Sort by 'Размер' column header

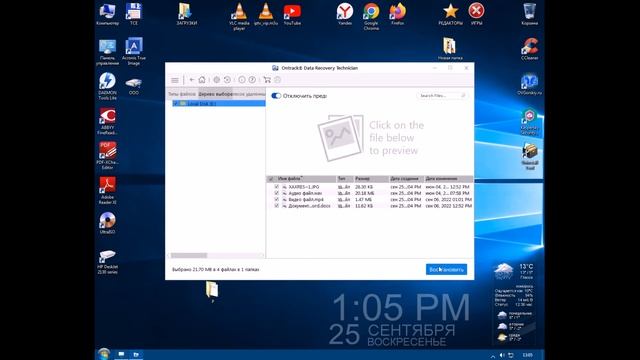click(x=371, y=179)
